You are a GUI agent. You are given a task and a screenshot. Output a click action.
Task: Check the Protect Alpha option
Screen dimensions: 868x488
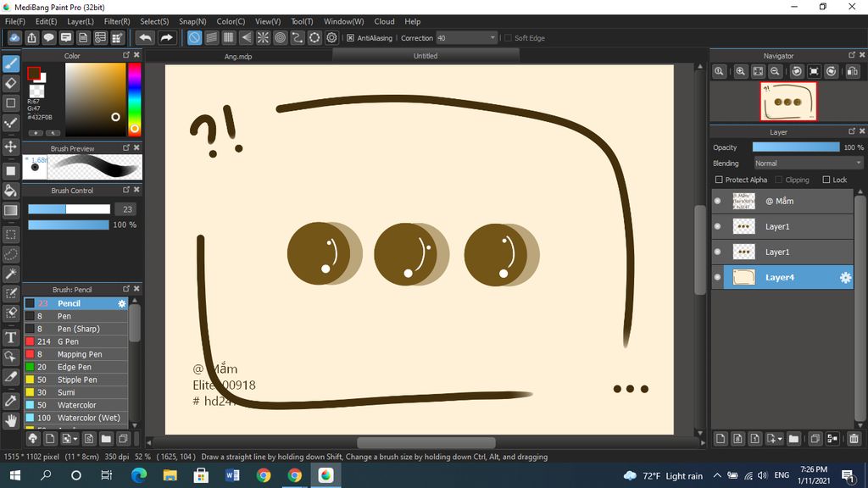pyautogui.click(x=719, y=180)
